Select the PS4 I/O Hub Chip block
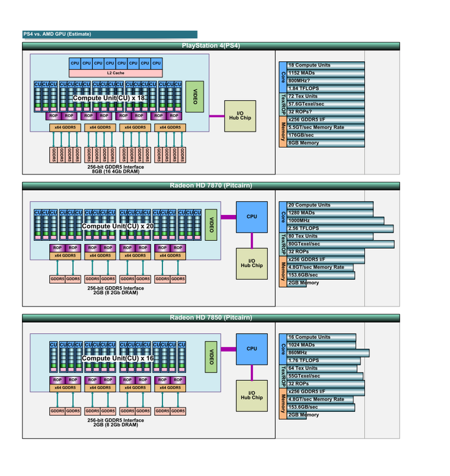 click(x=240, y=116)
